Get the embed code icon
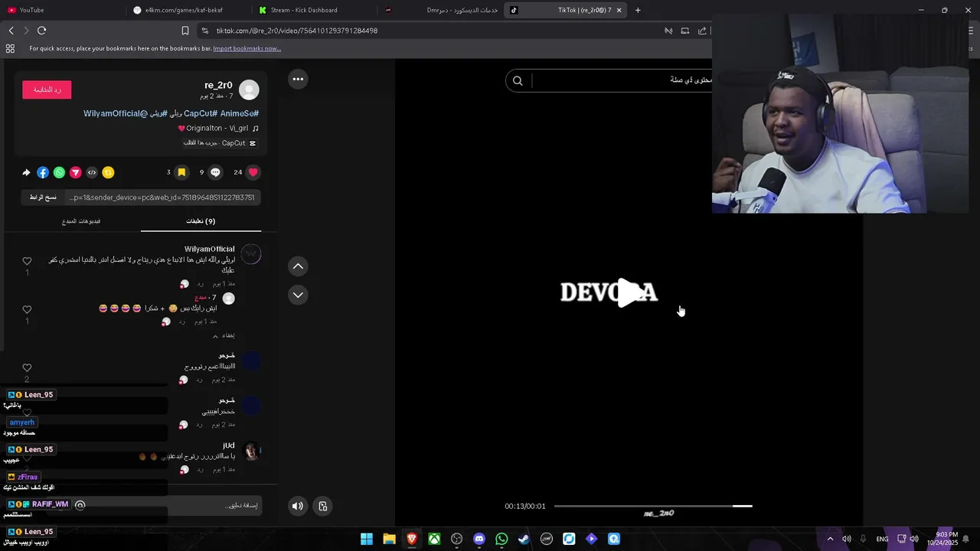 click(x=92, y=172)
